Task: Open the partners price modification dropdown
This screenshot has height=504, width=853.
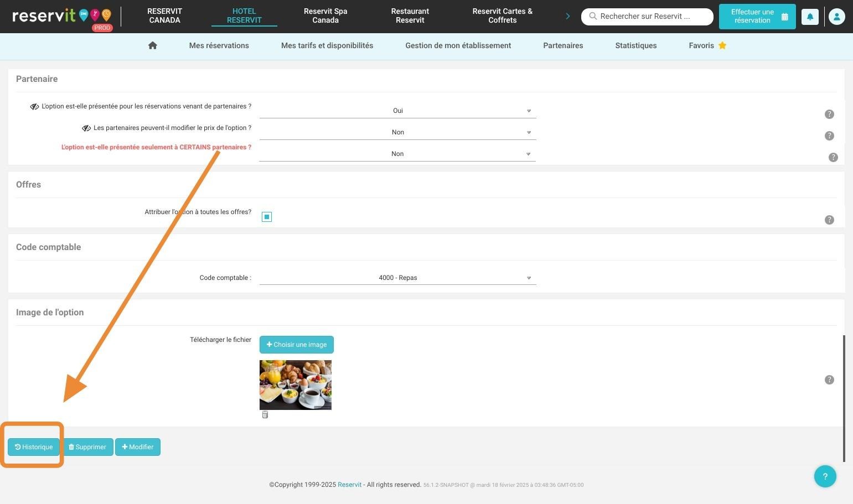Action: coord(397,132)
